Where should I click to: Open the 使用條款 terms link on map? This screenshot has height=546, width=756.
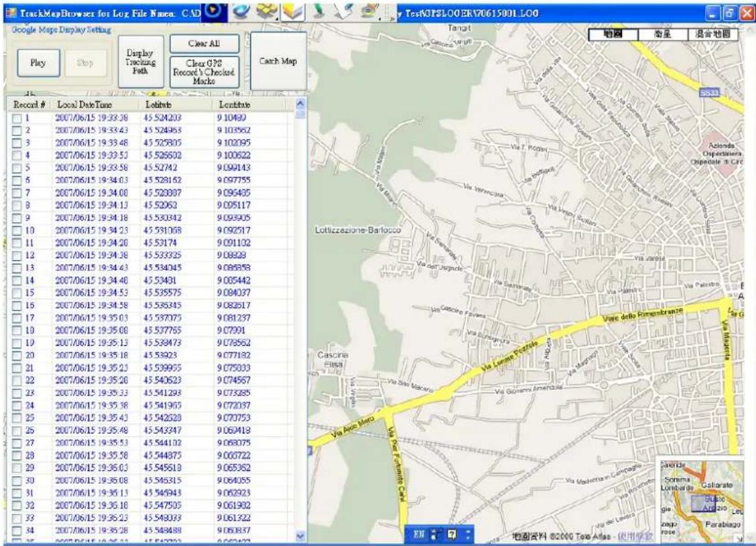(635, 537)
